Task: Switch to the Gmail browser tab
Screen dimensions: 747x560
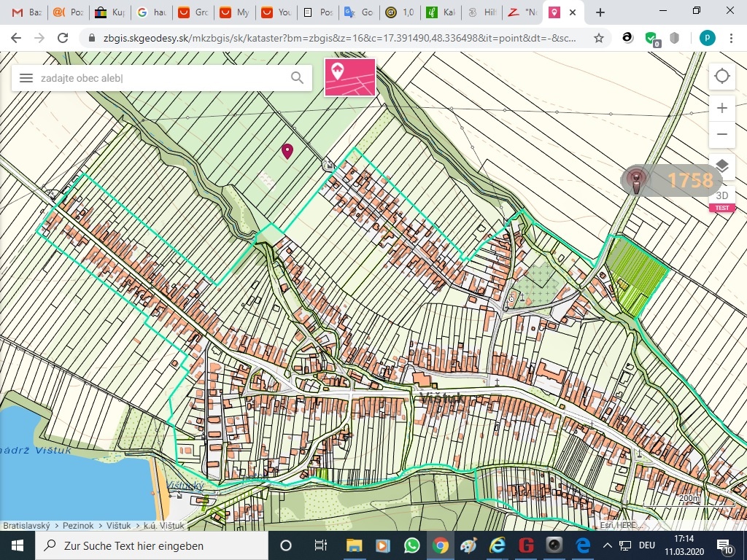Action: [x=26, y=12]
